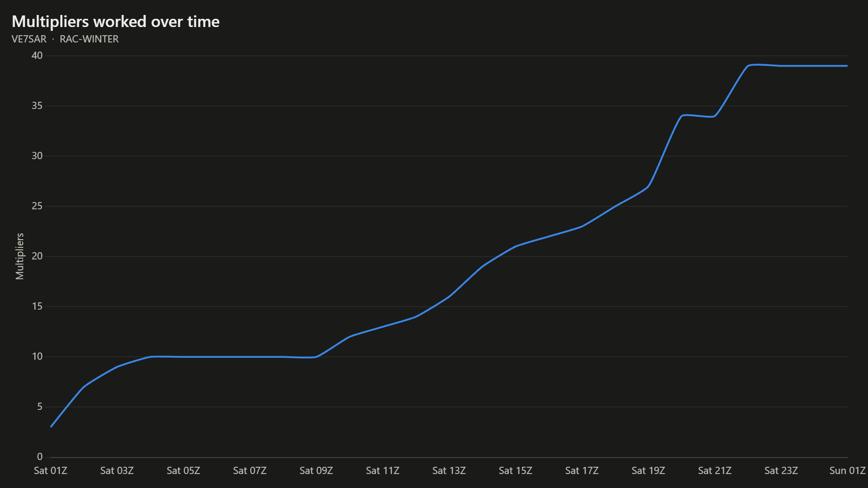Screen dimensions: 868x488
Task: Click the line's end point at Sun 01Z
Action: (847, 66)
